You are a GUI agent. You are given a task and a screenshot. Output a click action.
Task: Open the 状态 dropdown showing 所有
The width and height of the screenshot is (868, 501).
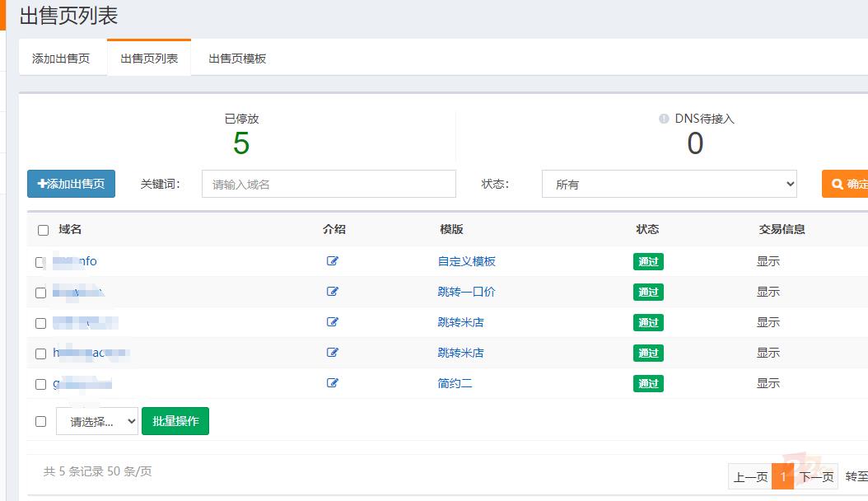tap(669, 185)
